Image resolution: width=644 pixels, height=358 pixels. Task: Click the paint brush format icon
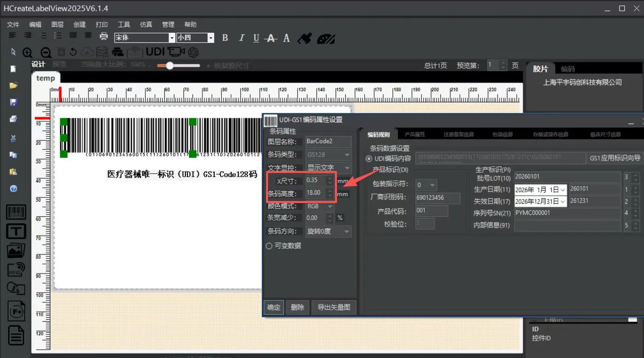click(305, 38)
